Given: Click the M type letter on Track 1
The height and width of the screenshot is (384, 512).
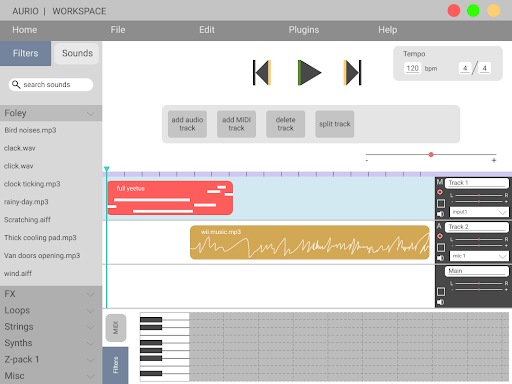Looking at the screenshot, I should [x=440, y=182].
